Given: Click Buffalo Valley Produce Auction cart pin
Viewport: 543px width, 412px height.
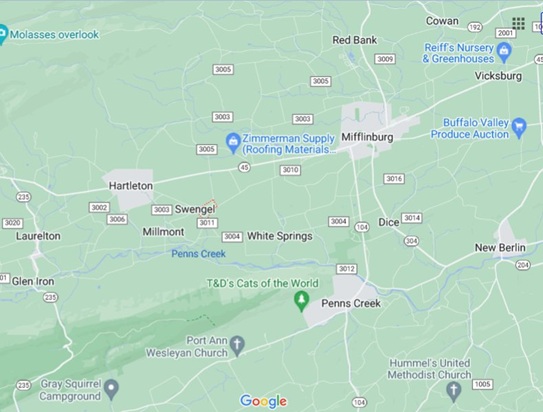Looking at the screenshot, I should point(519,128).
